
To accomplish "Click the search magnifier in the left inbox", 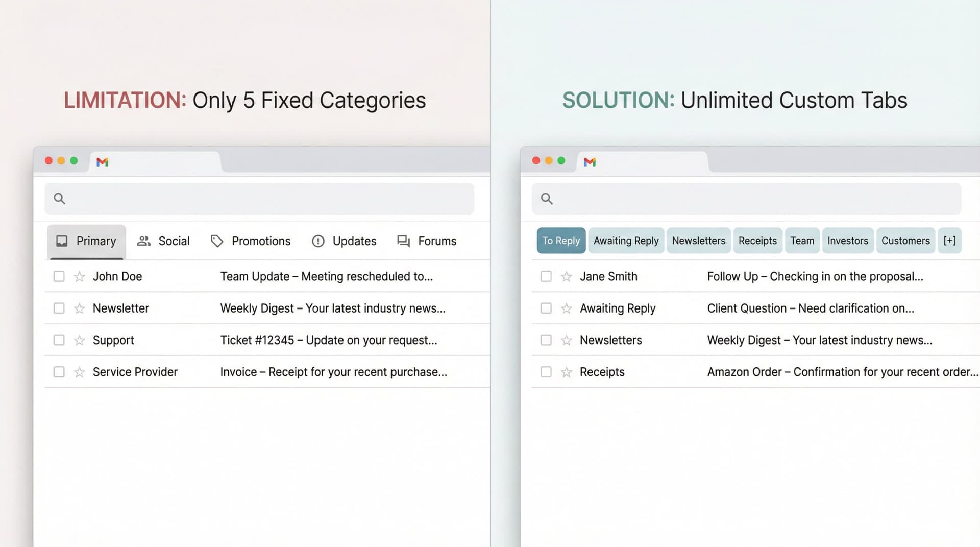I will (x=59, y=199).
